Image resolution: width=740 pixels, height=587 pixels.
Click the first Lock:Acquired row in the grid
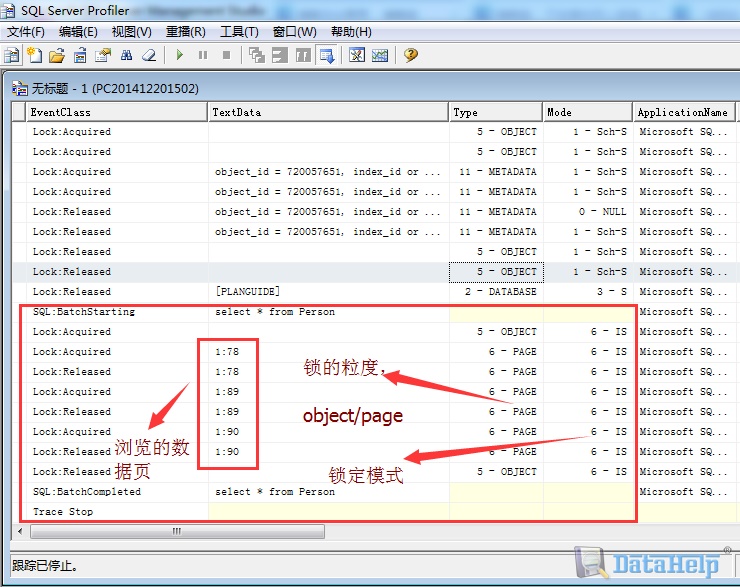373,132
